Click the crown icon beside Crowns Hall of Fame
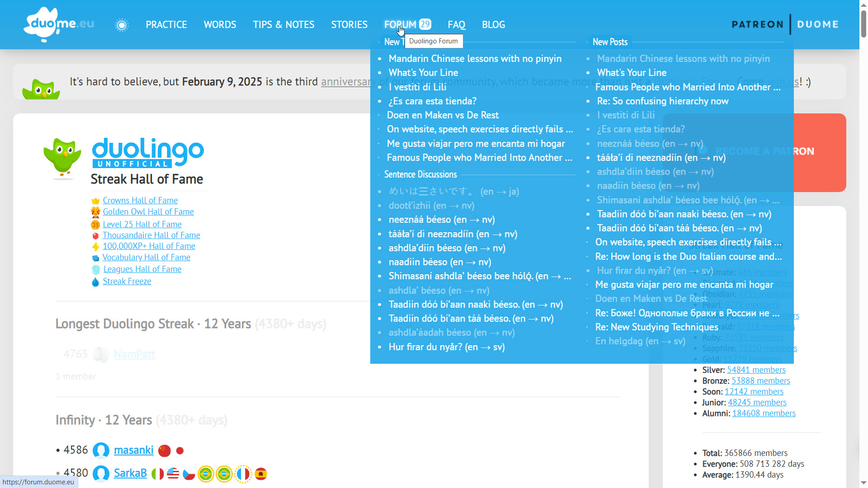 click(95, 201)
